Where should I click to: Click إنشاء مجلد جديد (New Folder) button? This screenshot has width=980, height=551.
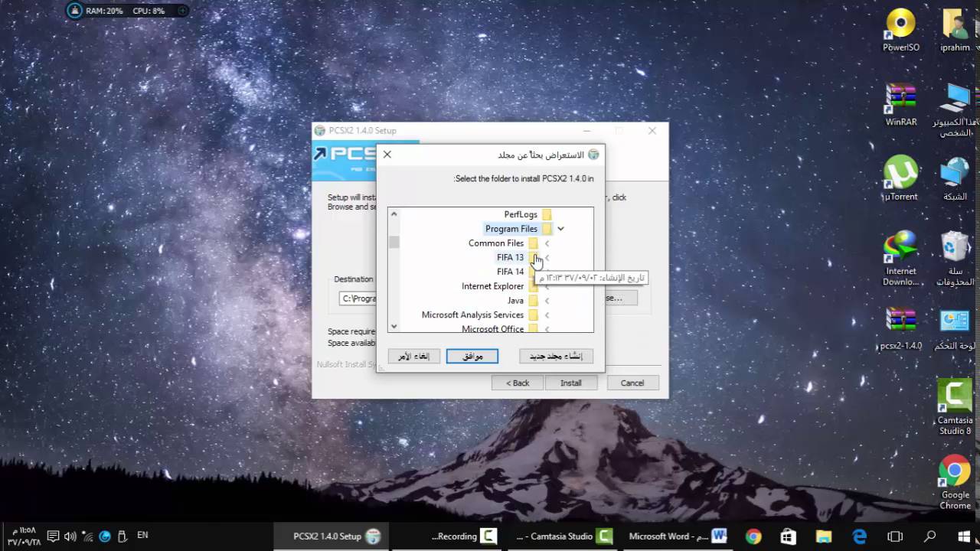(x=556, y=356)
